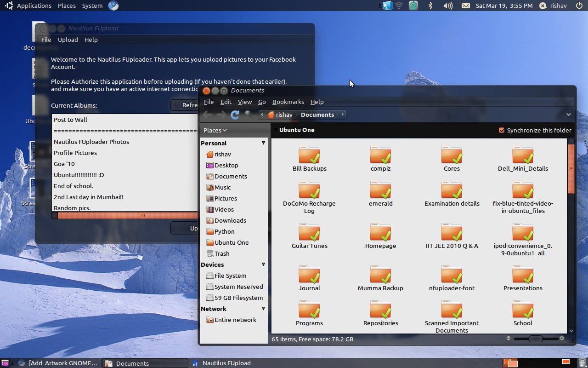588x368 pixels.
Task: Open the DoCoMo Recharge Log folder
Action: coord(309,197)
